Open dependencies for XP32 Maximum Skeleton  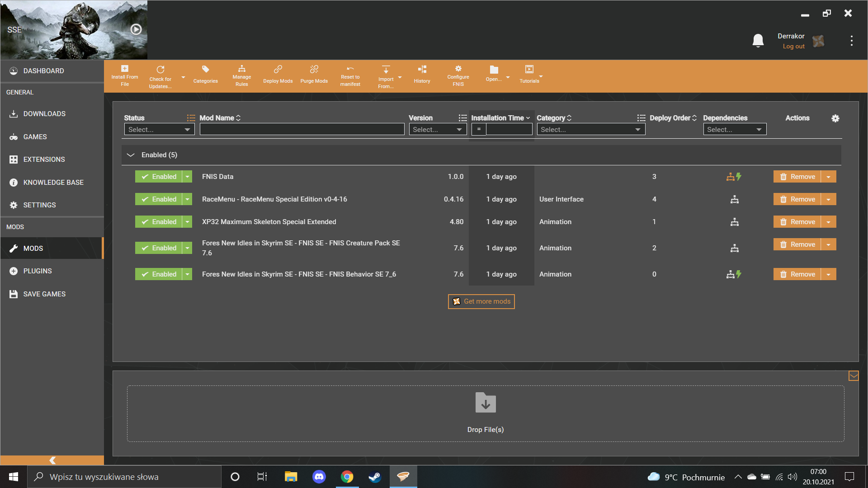735,222
